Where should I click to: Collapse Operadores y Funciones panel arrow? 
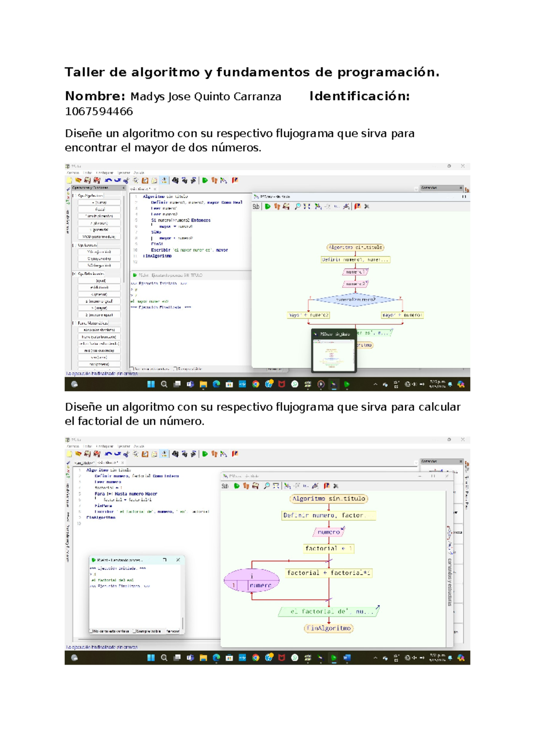[x=123, y=188]
